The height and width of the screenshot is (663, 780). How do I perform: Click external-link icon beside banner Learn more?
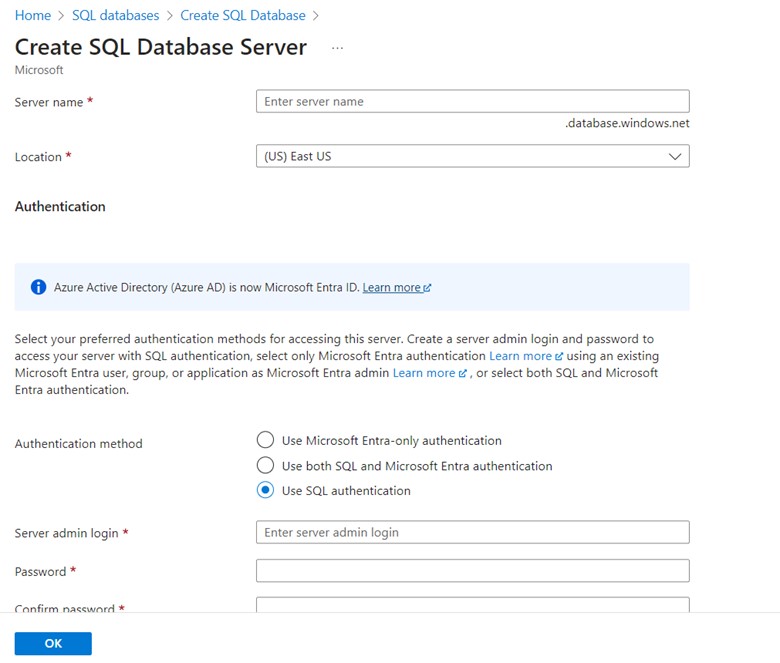(x=428, y=288)
